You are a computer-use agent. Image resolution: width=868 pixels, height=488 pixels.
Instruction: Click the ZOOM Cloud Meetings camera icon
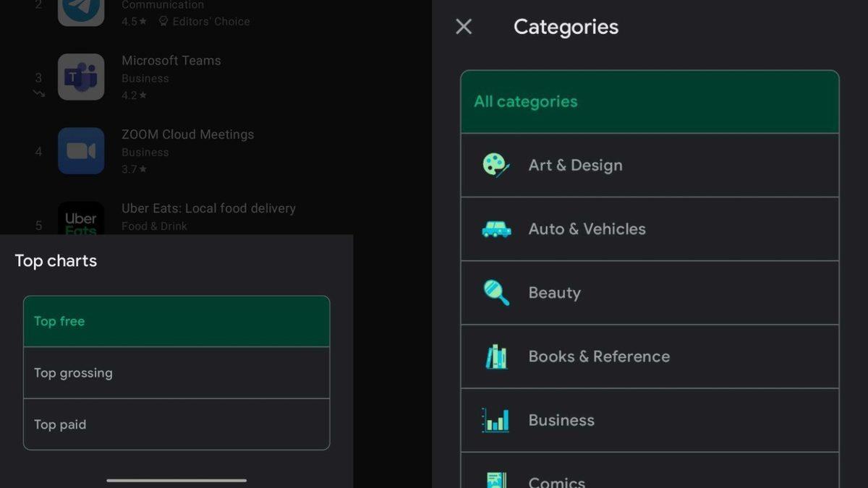(x=81, y=150)
